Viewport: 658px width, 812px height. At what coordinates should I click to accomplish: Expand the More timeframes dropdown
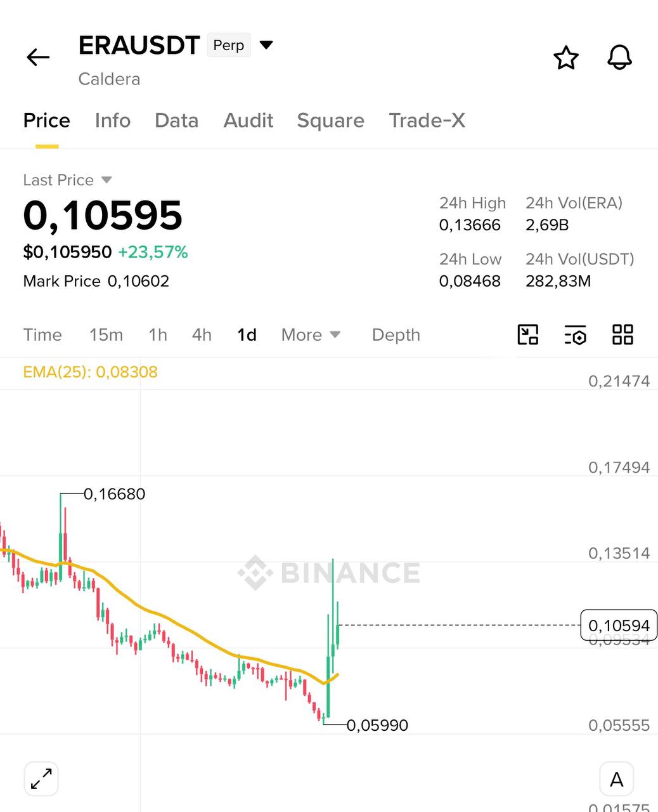[x=311, y=334]
